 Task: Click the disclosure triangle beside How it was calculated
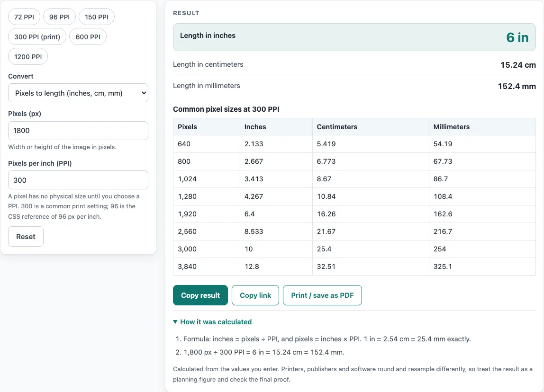[x=175, y=322]
